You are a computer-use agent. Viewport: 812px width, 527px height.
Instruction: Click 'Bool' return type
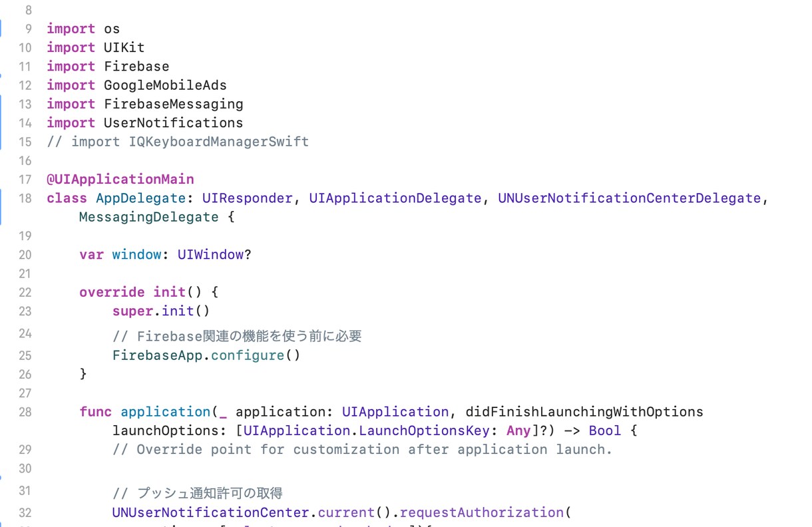point(604,431)
